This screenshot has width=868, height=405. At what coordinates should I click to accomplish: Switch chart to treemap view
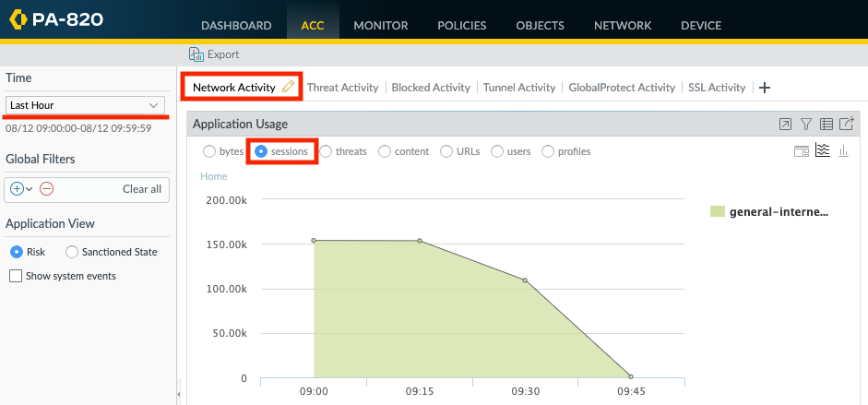[x=802, y=150]
